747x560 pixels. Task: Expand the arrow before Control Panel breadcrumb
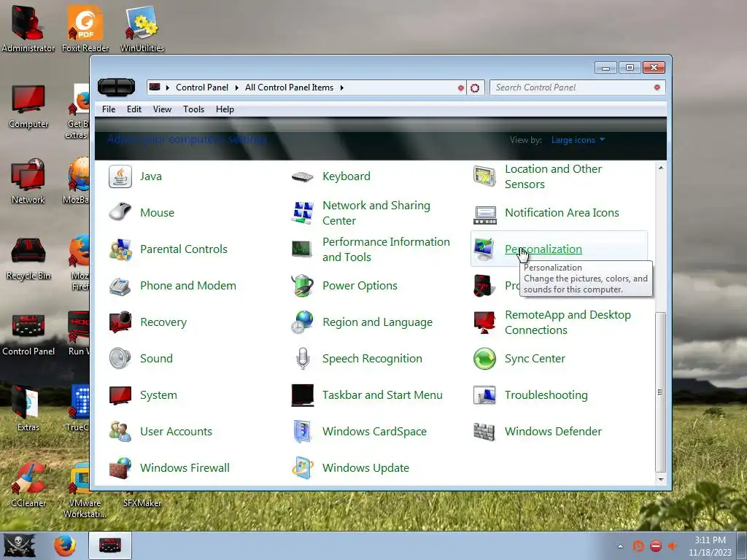[168, 87]
